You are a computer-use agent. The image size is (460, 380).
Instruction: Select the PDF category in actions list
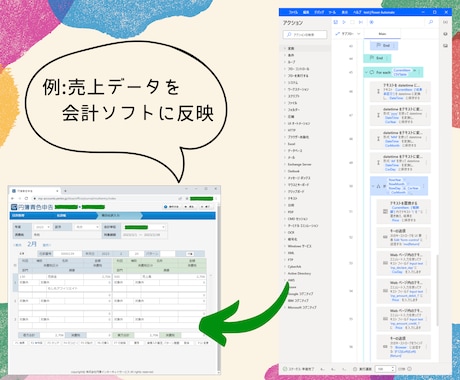[291, 212]
